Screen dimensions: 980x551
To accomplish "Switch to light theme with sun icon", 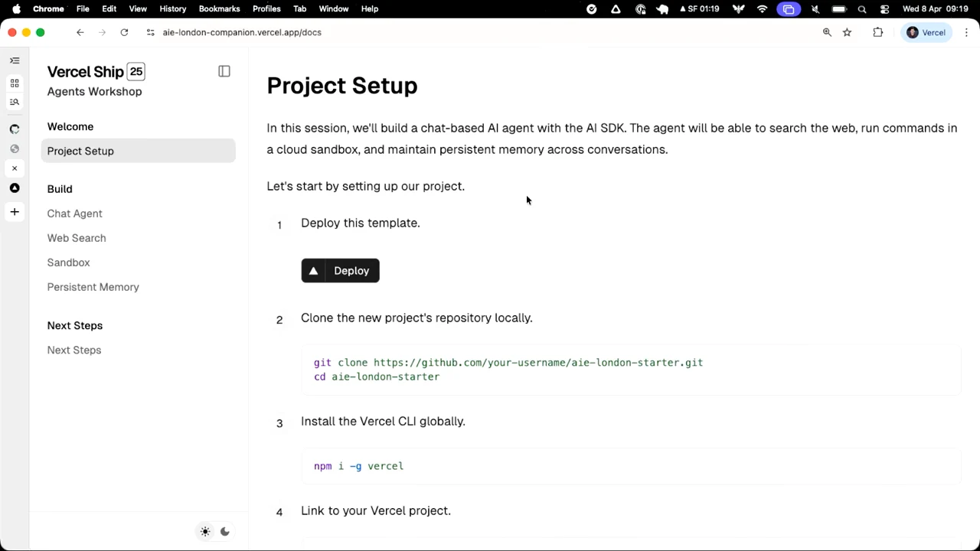I will pos(205,532).
